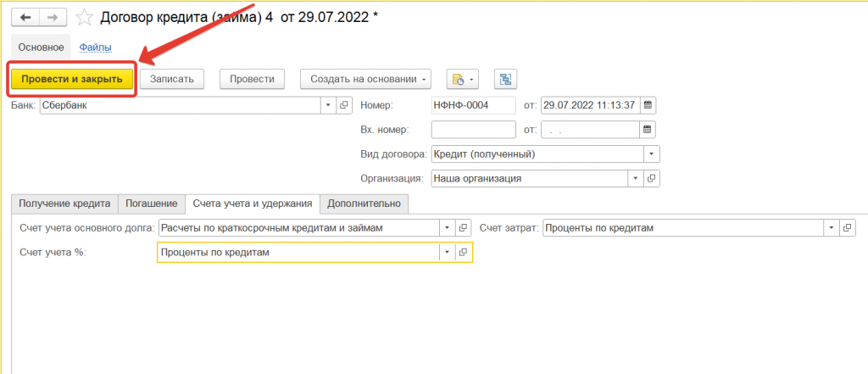Open the Файлы link
Image resolution: width=868 pixels, height=374 pixels.
pos(95,47)
